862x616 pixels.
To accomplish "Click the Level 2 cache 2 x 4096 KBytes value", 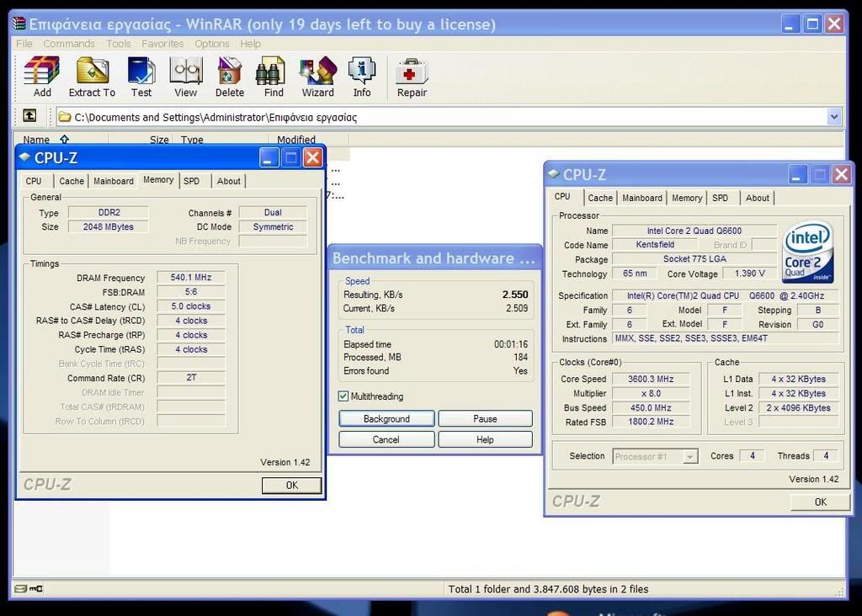I will (x=798, y=408).
